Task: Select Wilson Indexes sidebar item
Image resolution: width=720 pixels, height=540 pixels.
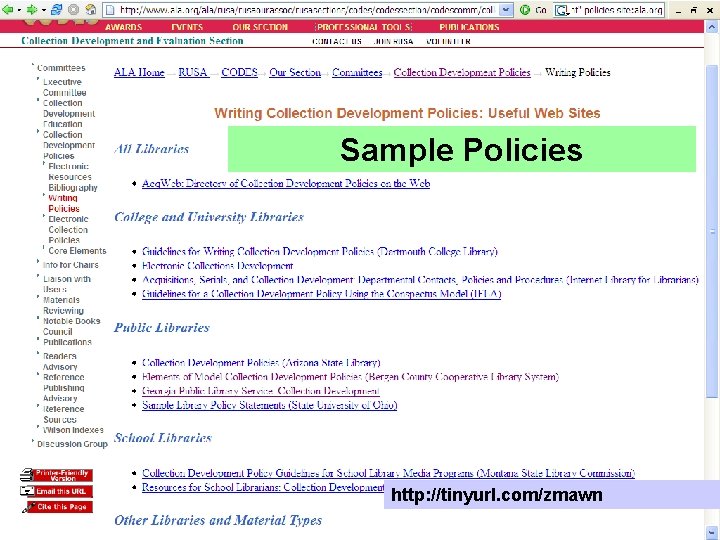Action: [73, 430]
